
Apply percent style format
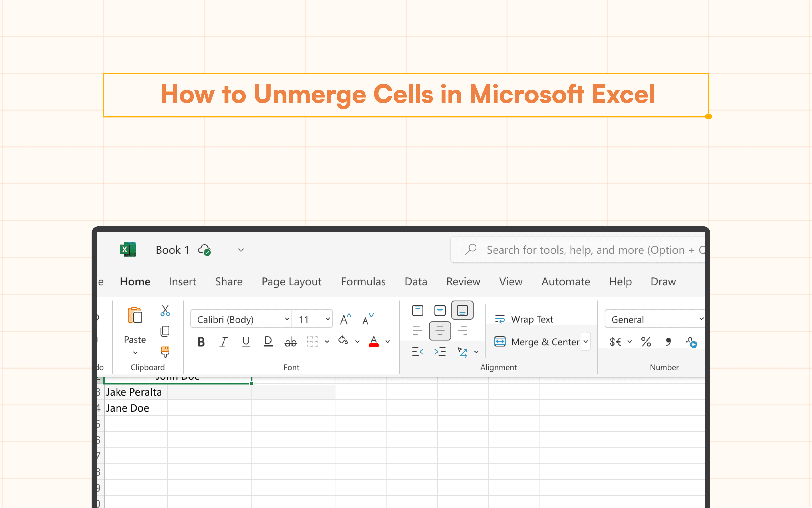click(646, 342)
